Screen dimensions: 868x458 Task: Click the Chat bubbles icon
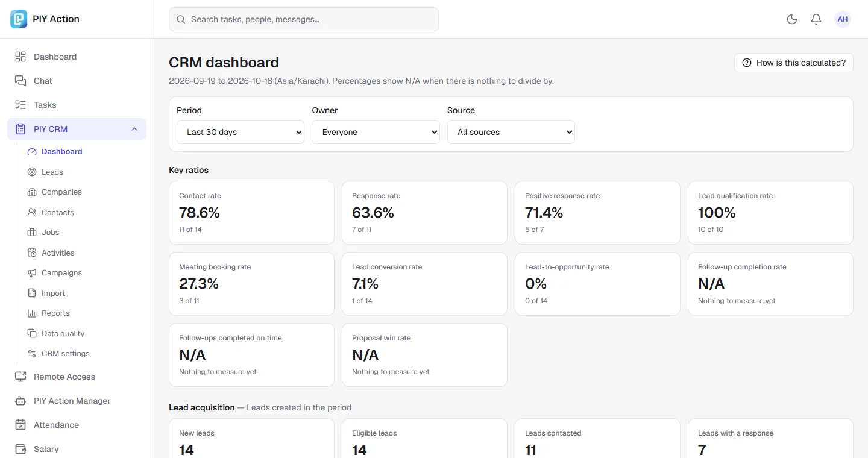(x=20, y=81)
